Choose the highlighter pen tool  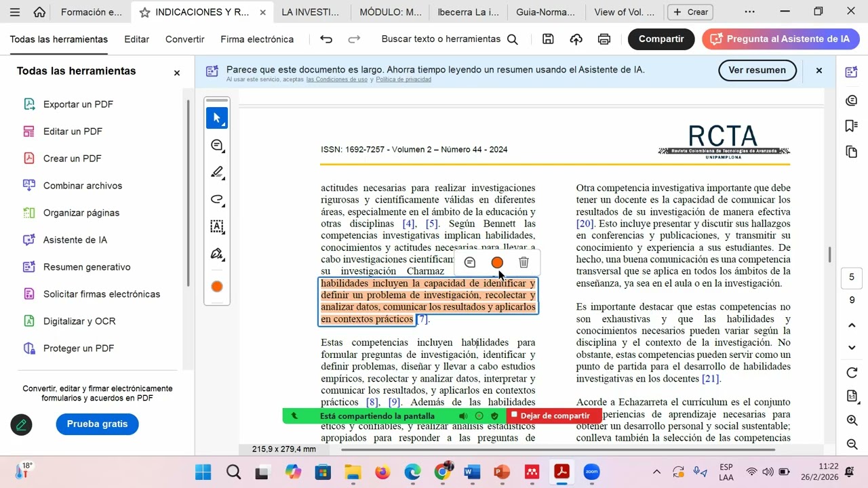click(217, 172)
